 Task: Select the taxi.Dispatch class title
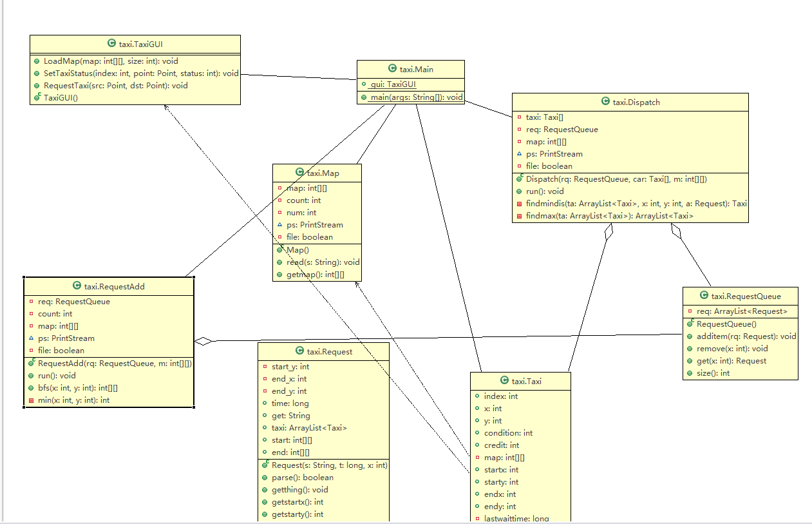click(x=636, y=102)
